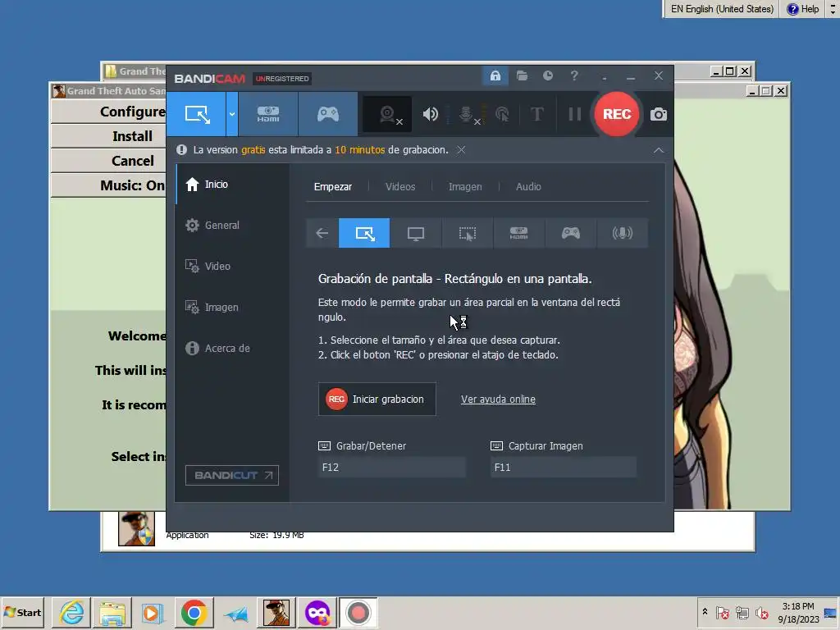Open the Windows Start menu

click(x=22, y=612)
